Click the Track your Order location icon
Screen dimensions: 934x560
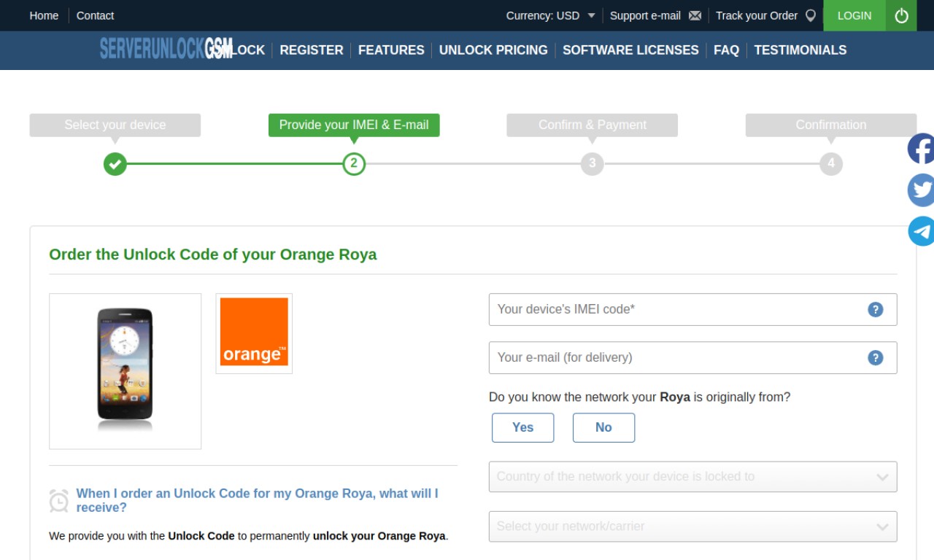coord(811,15)
